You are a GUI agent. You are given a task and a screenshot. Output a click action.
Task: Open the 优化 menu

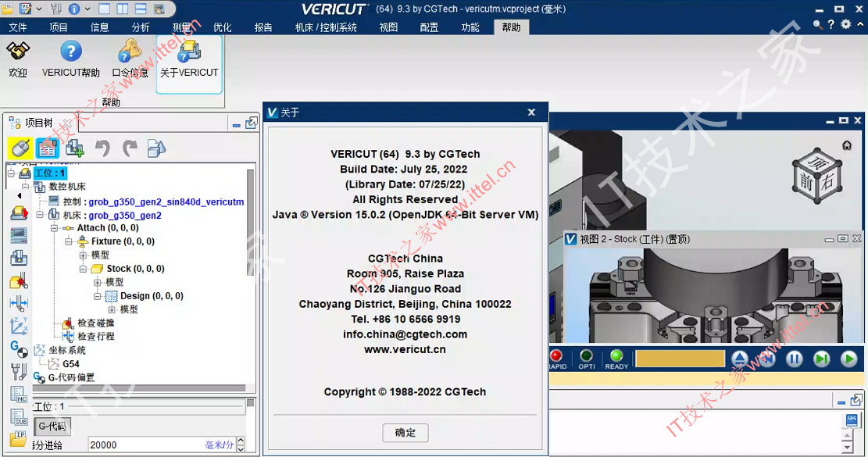pos(223,27)
